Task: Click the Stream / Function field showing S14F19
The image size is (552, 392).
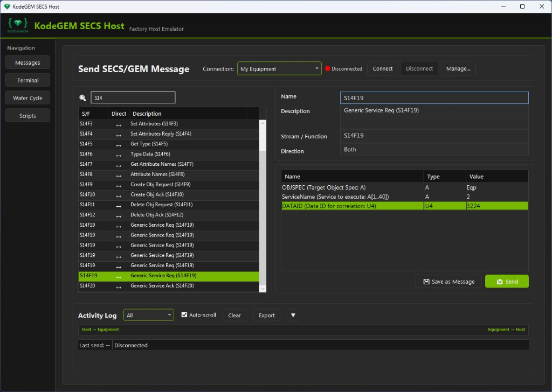Action: point(434,136)
